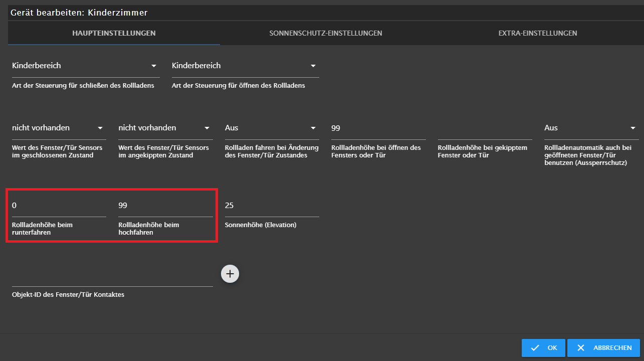Cancel editing with Abbrechen button
Screen dimensions: 644x361
coord(603,348)
